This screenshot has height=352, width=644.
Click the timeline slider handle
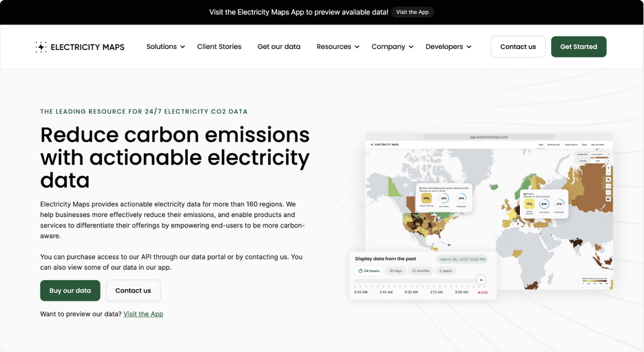(x=481, y=279)
